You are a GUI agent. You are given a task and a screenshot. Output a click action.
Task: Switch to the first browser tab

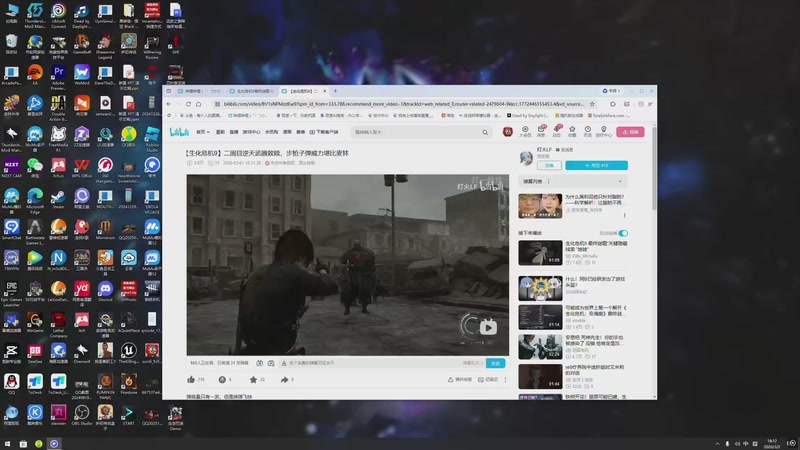[199, 91]
